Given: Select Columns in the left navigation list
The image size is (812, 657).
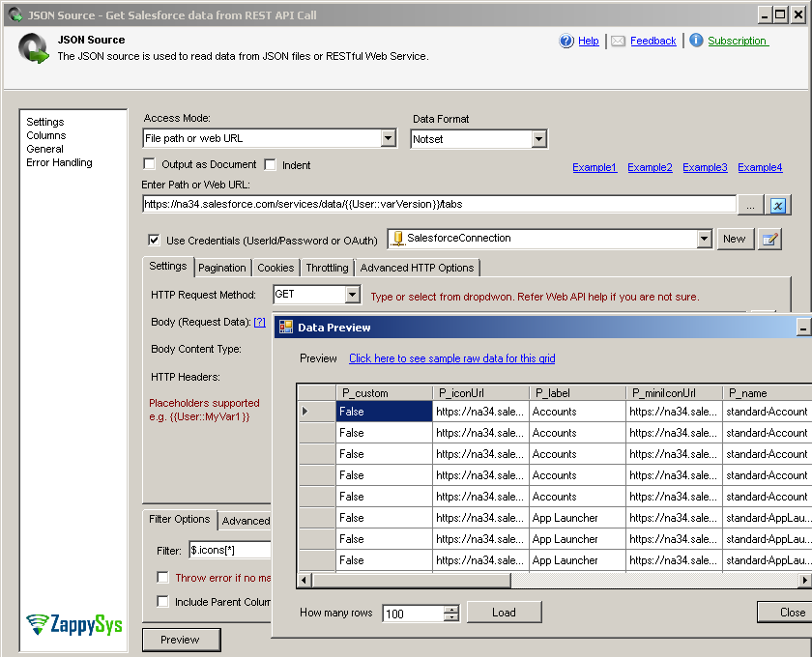Looking at the screenshot, I should pyautogui.click(x=46, y=135).
